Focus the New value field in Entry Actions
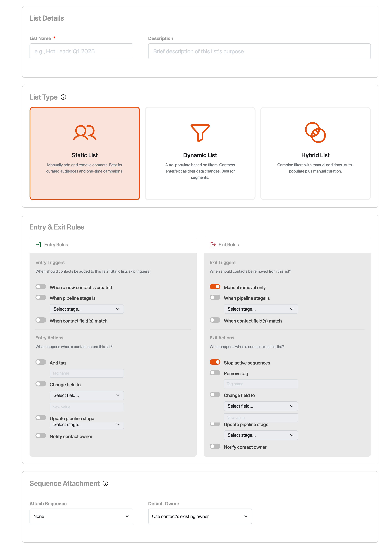Screen dimensions: 392x548 click(x=87, y=407)
